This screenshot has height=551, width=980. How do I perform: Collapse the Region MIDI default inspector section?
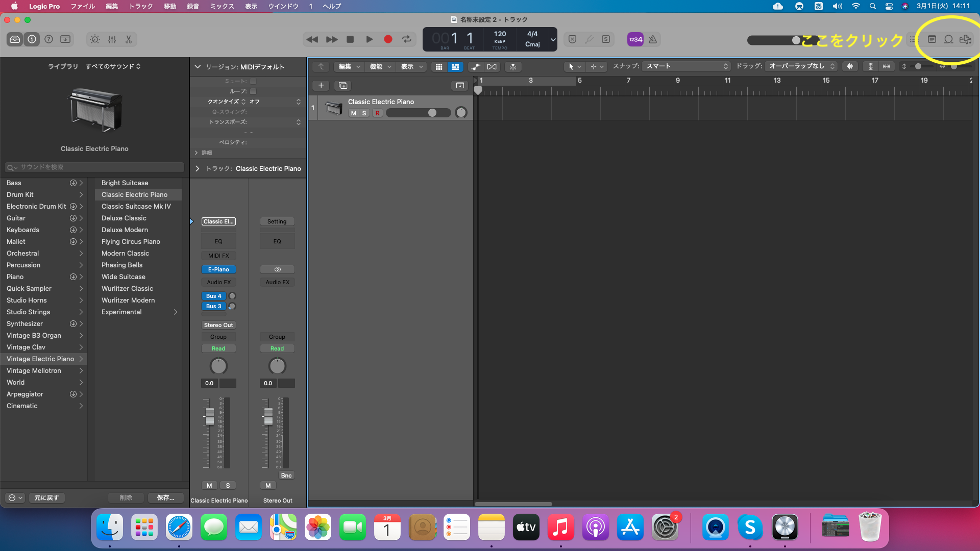pos(198,67)
